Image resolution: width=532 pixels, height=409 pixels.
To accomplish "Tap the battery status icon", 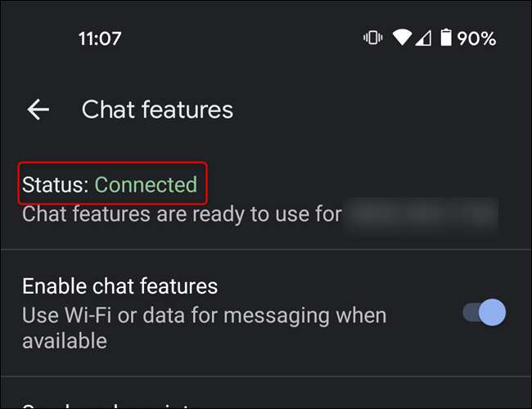I will 446,38.
